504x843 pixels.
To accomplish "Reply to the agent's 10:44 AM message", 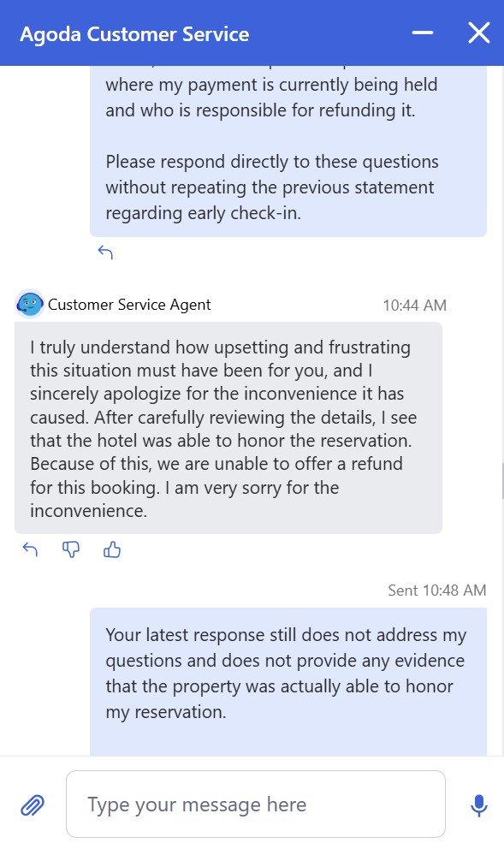I will 30,549.
